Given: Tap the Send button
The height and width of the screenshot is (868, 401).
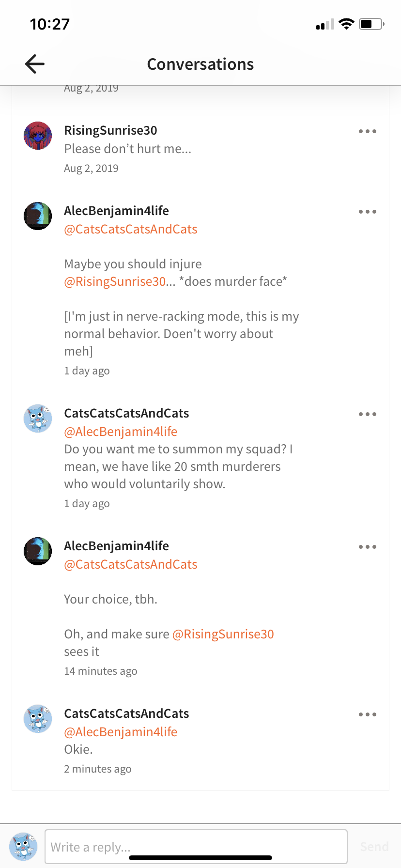Looking at the screenshot, I should click(374, 847).
